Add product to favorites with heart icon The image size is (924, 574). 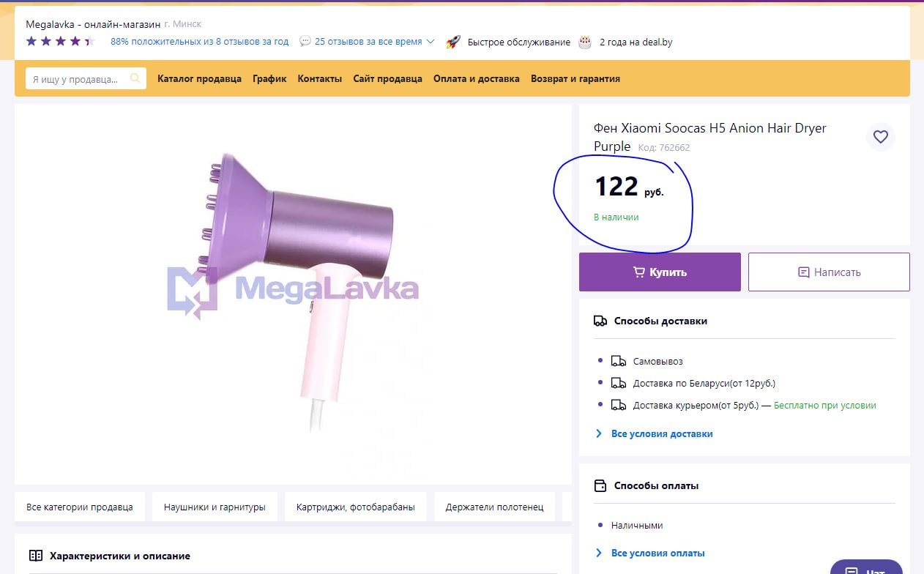(x=880, y=137)
